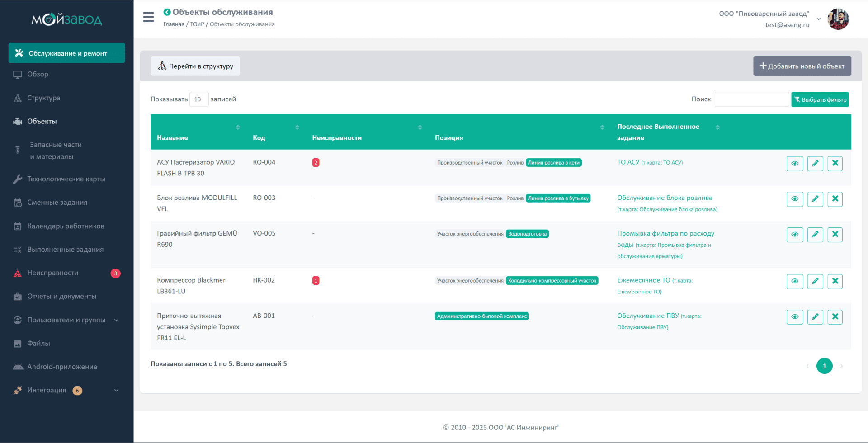Go to Неисправности in the sidebar

tap(53, 273)
